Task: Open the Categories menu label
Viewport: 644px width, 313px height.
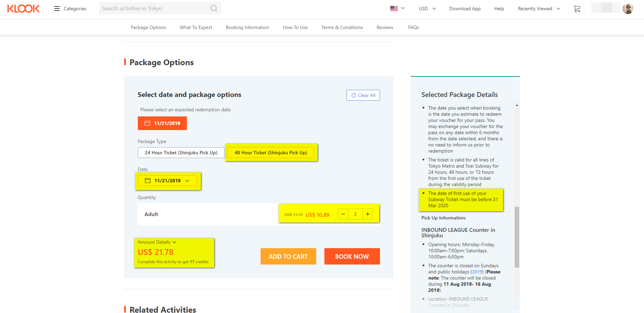Action: (75, 9)
